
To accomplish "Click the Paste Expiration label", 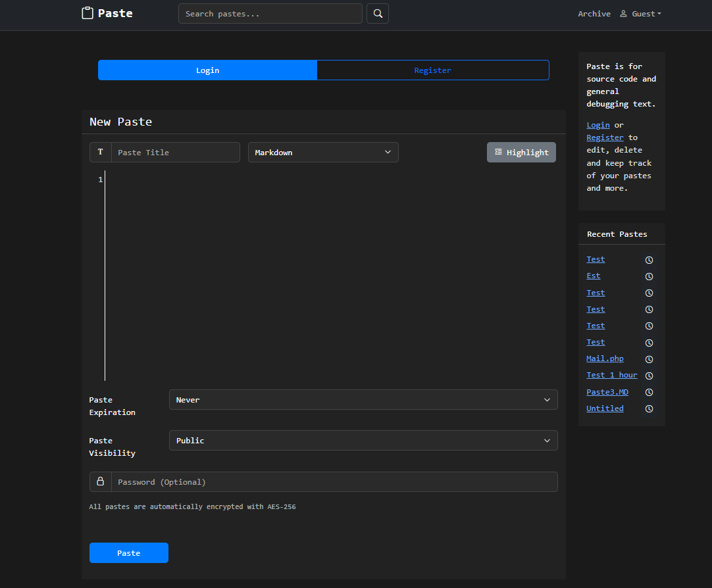I will click(x=112, y=406).
